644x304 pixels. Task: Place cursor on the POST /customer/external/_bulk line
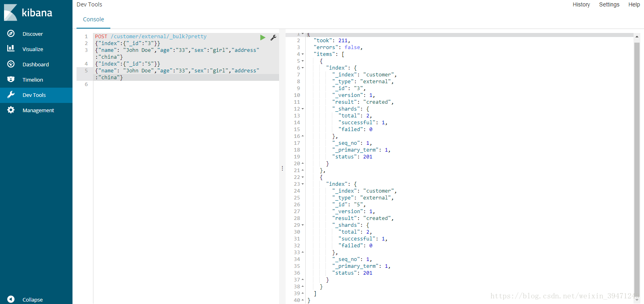tap(151, 37)
